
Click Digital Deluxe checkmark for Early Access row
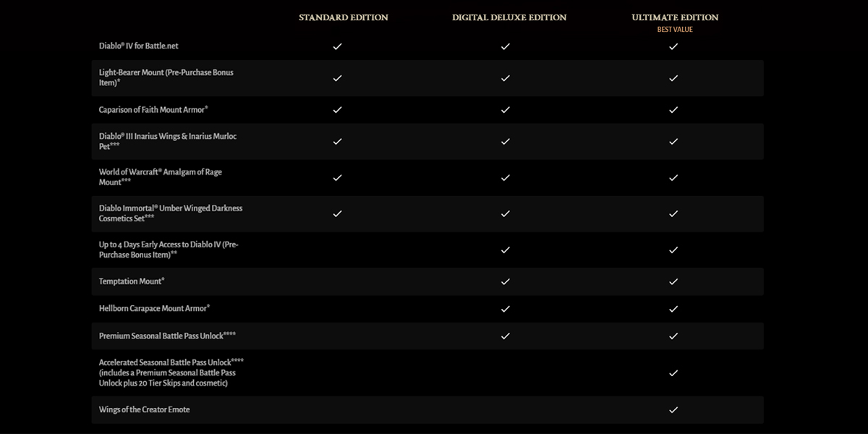pyautogui.click(x=506, y=250)
